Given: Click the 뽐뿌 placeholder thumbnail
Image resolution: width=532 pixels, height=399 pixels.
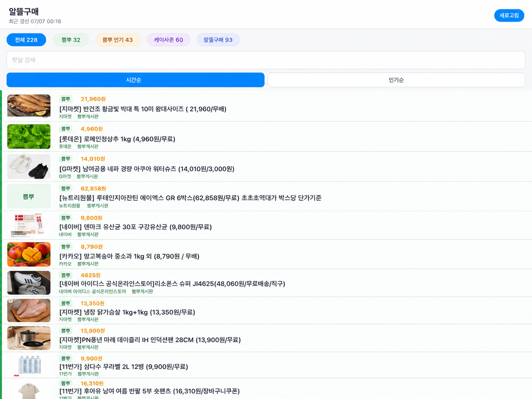Looking at the screenshot, I should point(29,196).
